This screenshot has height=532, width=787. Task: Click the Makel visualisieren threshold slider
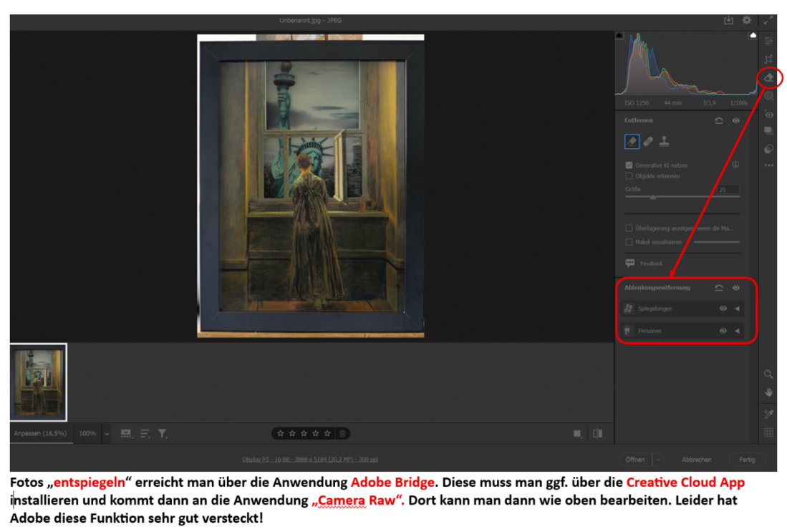pyautogui.click(x=717, y=242)
